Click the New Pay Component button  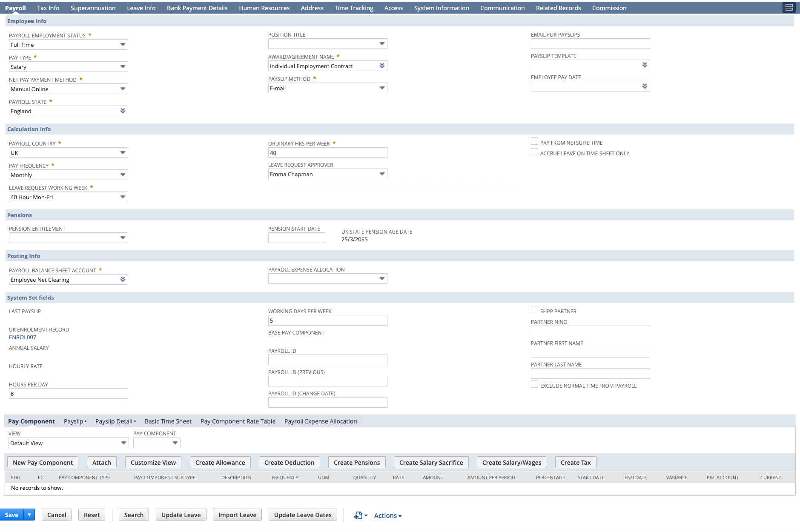pyautogui.click(x=42, y=462)
